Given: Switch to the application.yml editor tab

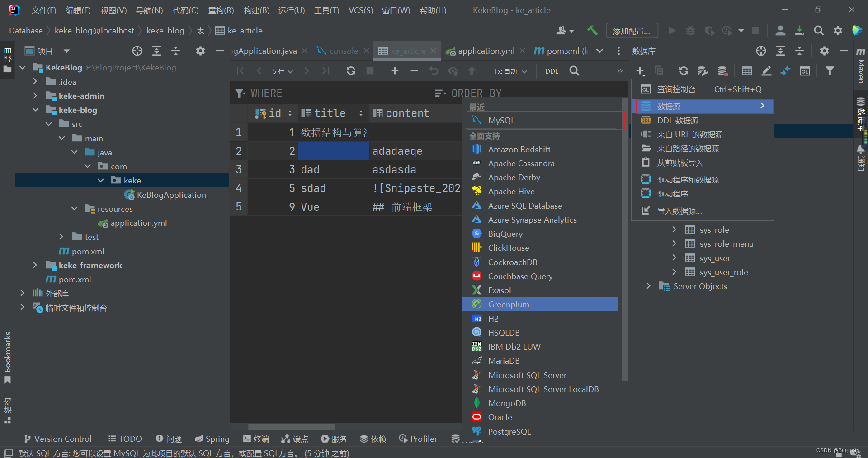Looking at the screenshot, I should pyautogui.click(x=486, y=51).
